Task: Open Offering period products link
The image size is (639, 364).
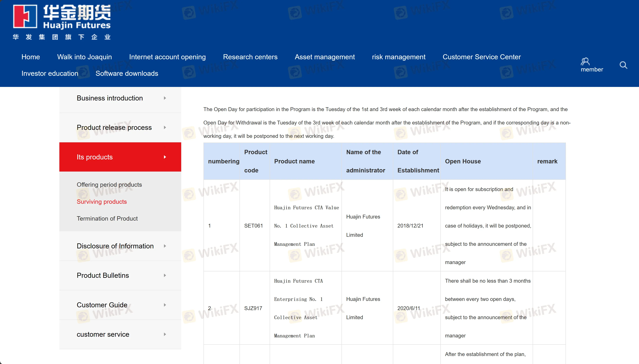Action: pos(109,185)
